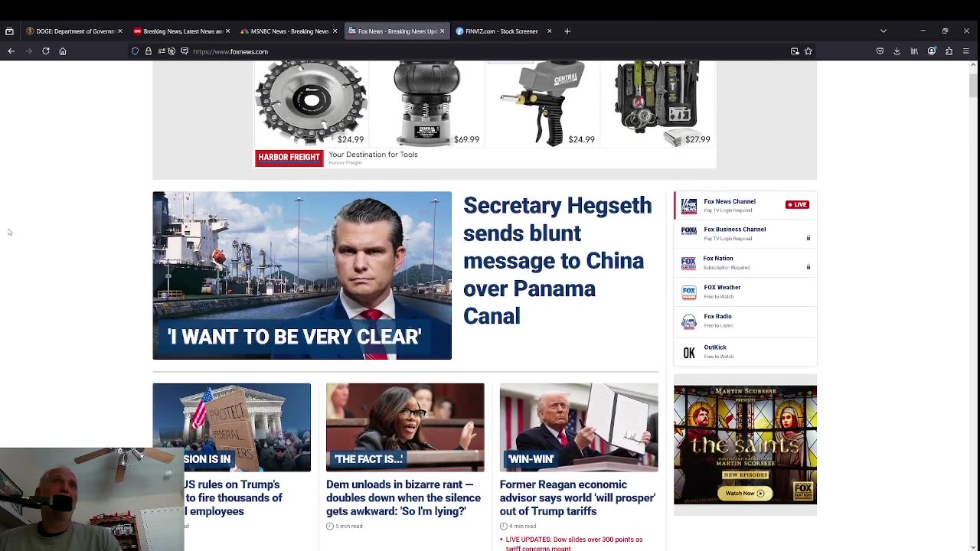Open the Trump federal employees ruling article
980x551 pixels.
click(x=233, y=497)
